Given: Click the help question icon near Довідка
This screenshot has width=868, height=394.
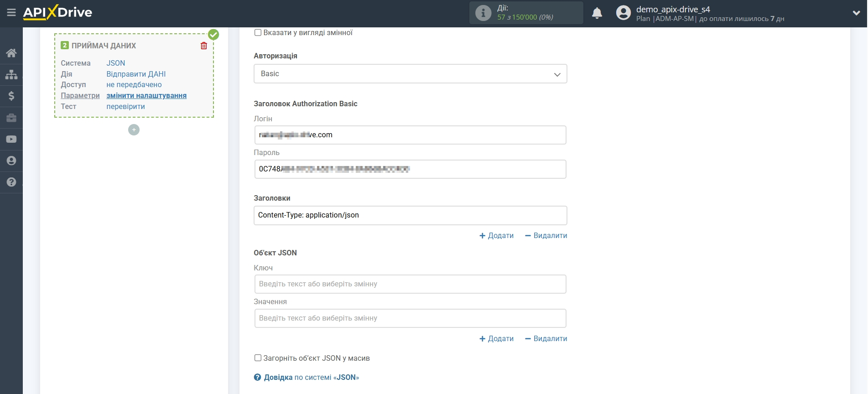Looking at the screenshot, I should 257,377.
